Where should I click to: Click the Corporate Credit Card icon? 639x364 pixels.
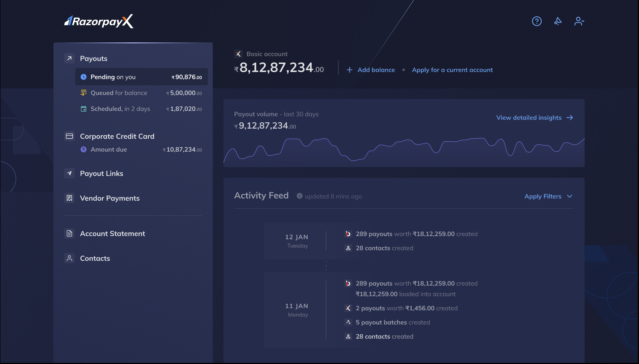[69, 136]
